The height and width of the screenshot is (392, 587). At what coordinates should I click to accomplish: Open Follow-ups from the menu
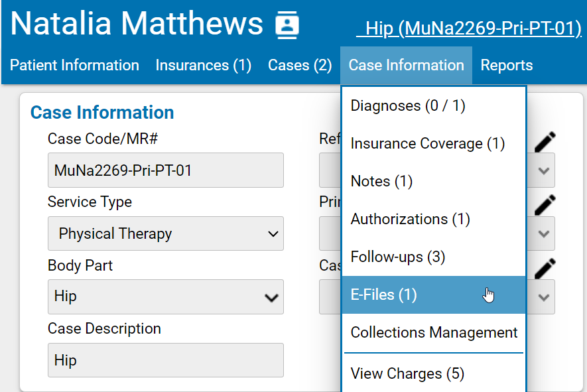click(397, 257)
